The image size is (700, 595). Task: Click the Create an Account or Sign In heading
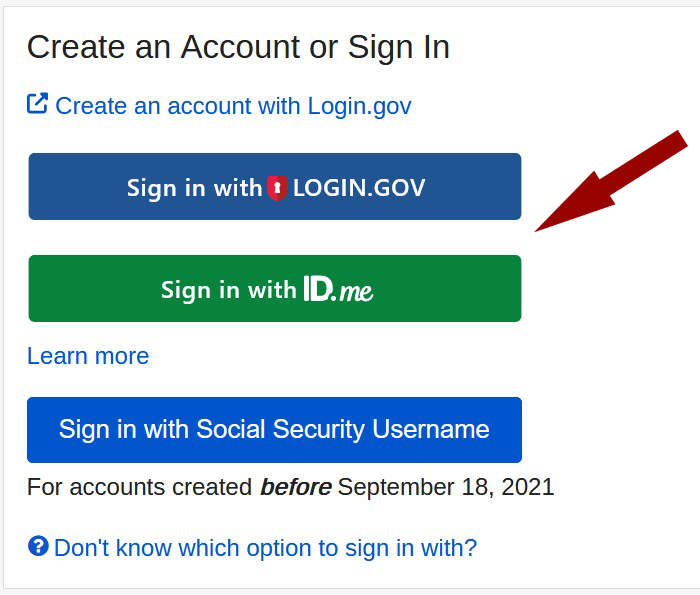238,47
